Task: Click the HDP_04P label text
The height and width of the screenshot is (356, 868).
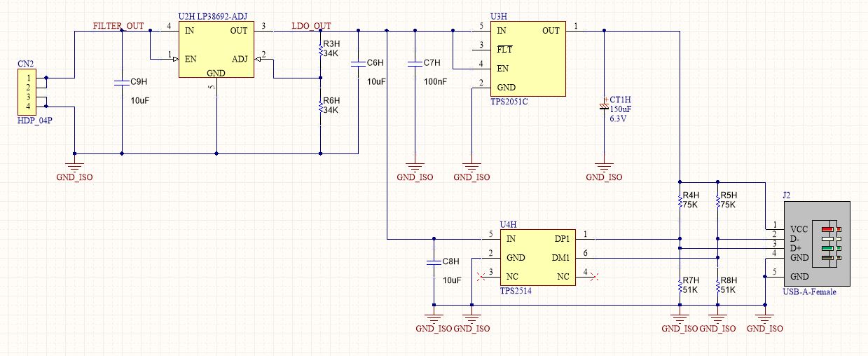Action: (x=34, y=121)
